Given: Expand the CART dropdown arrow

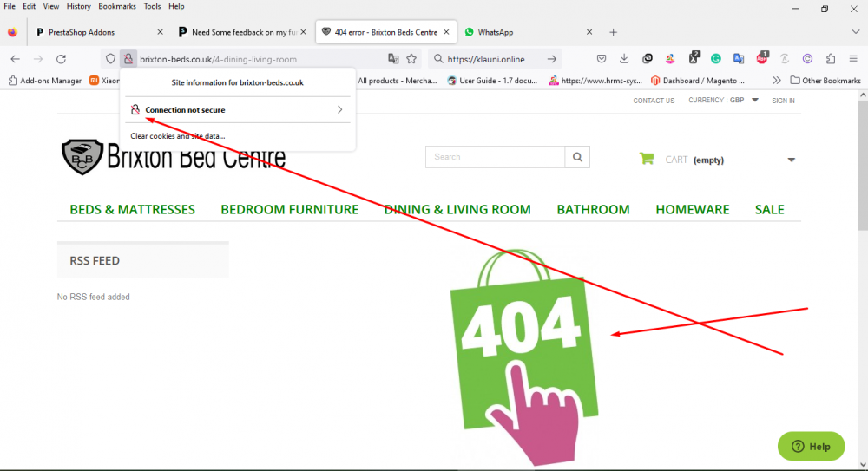Looking at the screenshot, I should [791, 160].
